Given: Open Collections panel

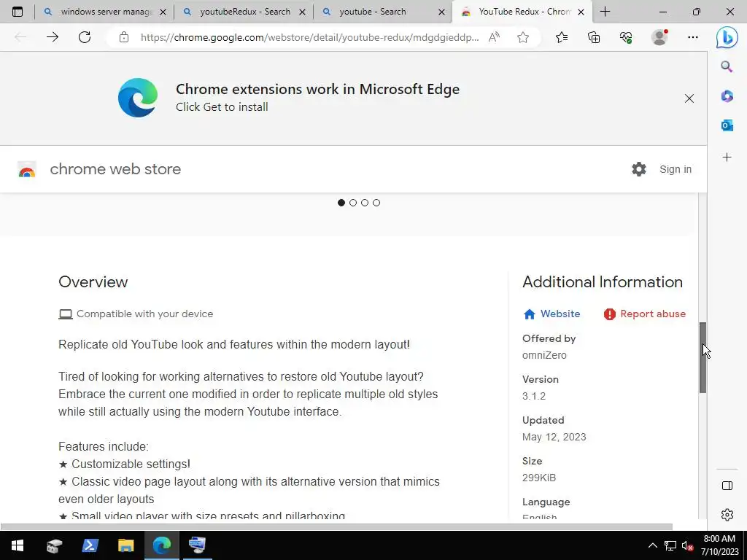Looking at the screenshot, I should click(x=594, y=37).
